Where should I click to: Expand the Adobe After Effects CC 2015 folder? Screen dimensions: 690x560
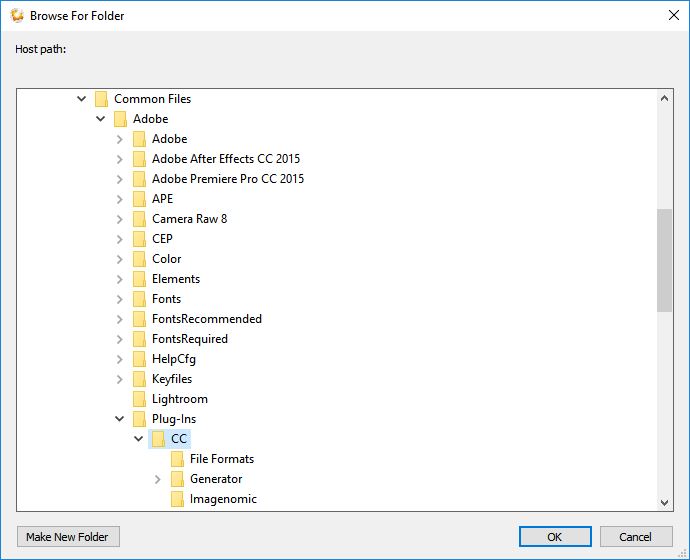(120, 159)
